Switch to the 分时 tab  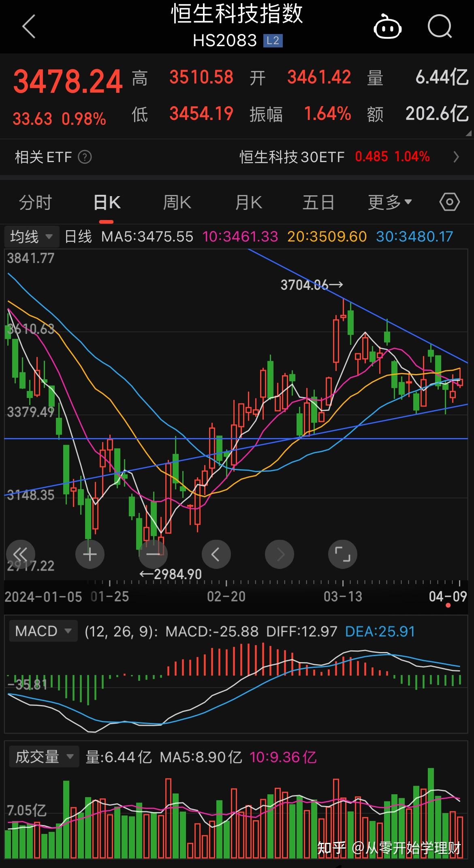pos(35,202)
